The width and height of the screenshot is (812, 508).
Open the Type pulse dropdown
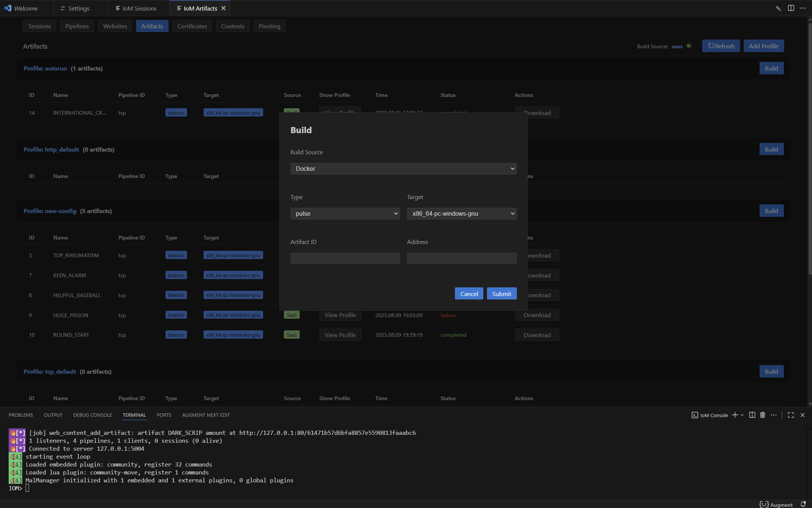pyautogui.click(x=345, y=213)
